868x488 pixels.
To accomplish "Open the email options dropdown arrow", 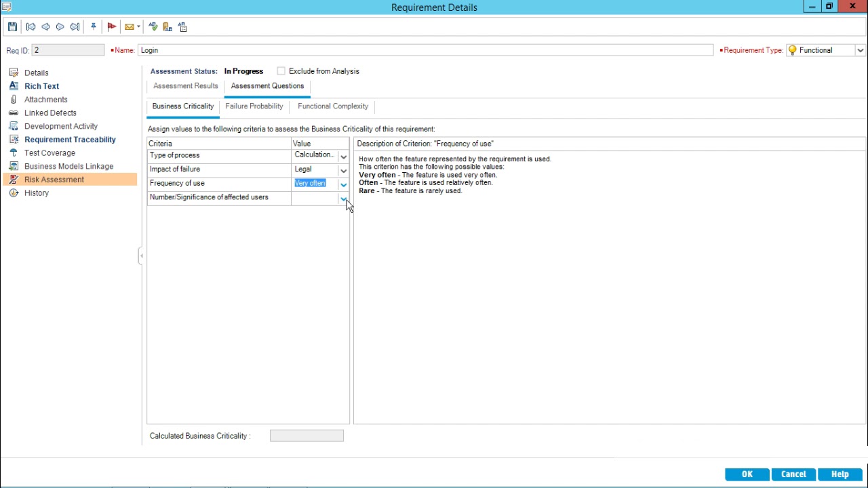I will (138, 27).
